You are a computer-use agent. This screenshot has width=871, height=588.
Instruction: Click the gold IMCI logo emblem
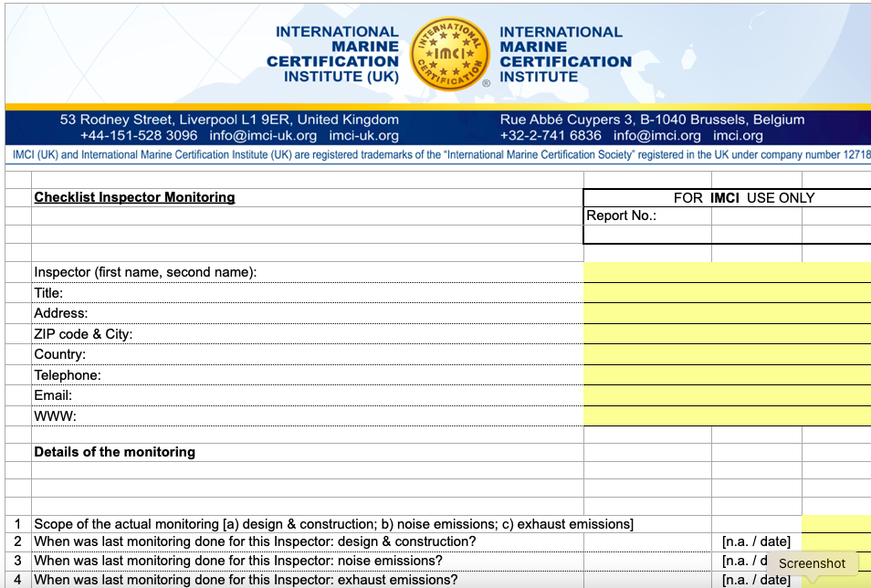coord(447,54)
